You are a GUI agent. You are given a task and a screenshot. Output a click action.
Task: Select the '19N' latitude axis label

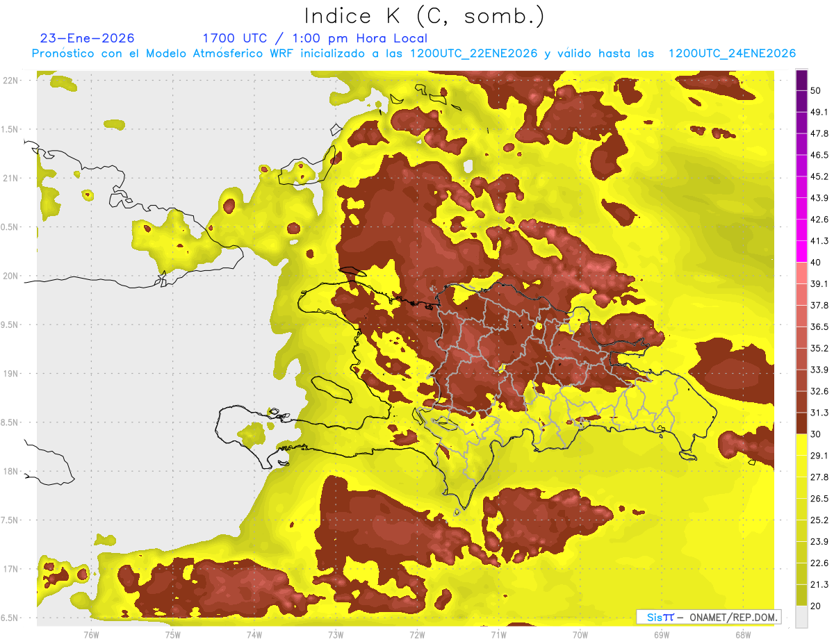(11, 374)
